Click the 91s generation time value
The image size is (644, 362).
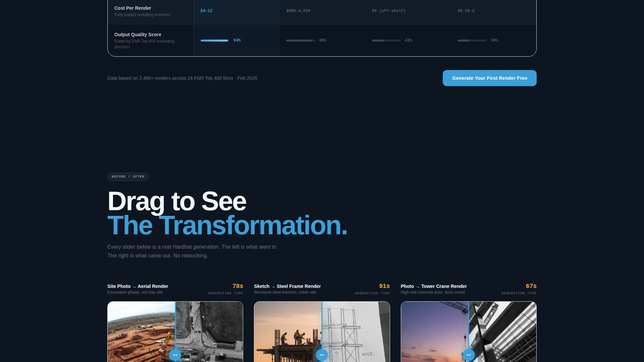tap(384, 286)
